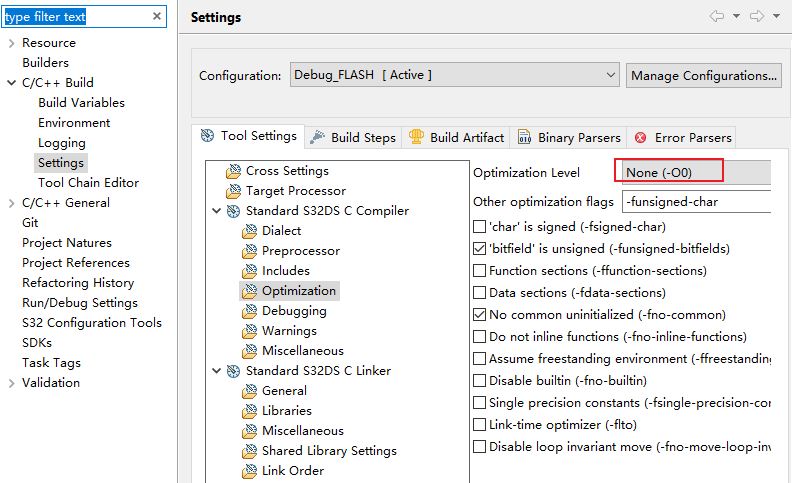Enable Data sections (-fdata-sections)
The width and height of the screenshot is (792, 483).
pyautogui.click(x=479, y=293)
